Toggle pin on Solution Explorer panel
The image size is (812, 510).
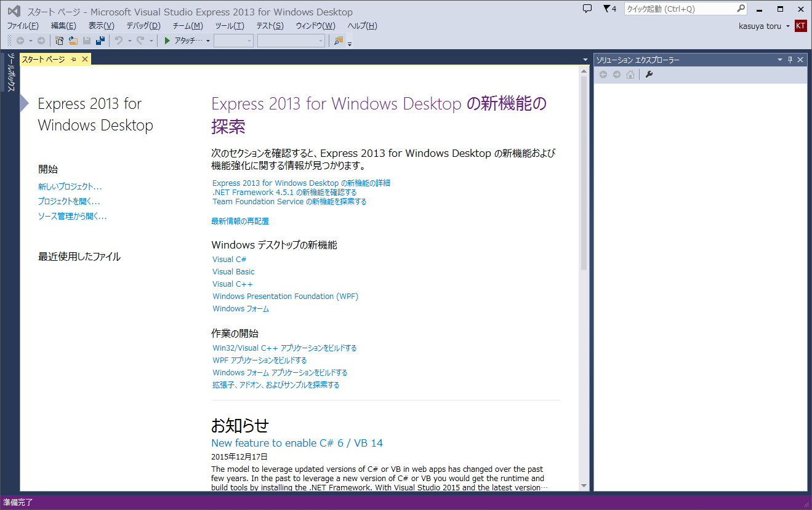[790, 60]
